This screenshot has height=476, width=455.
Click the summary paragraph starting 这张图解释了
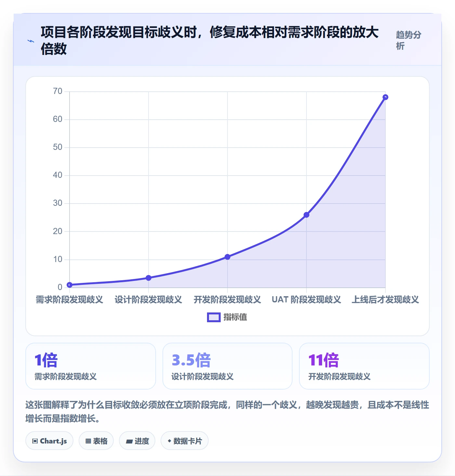(227, 412)
